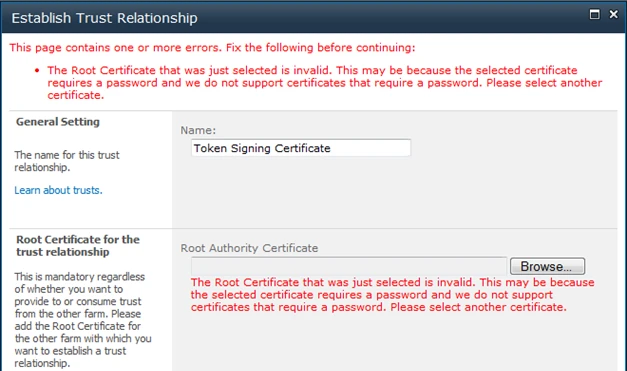Click the red error text below Browse
This screenshot has height=371, width=627.
coord(392,295)
